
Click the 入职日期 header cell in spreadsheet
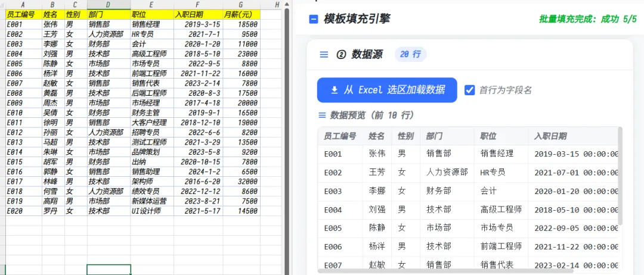199,14
